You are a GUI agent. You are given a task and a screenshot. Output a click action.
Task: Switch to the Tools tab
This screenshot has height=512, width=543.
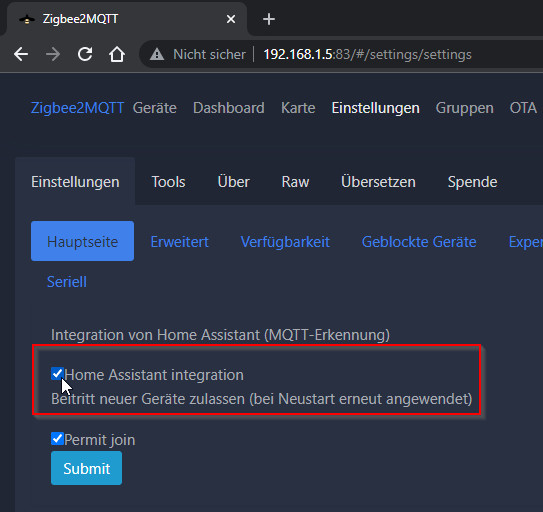[x=168, y=182]
